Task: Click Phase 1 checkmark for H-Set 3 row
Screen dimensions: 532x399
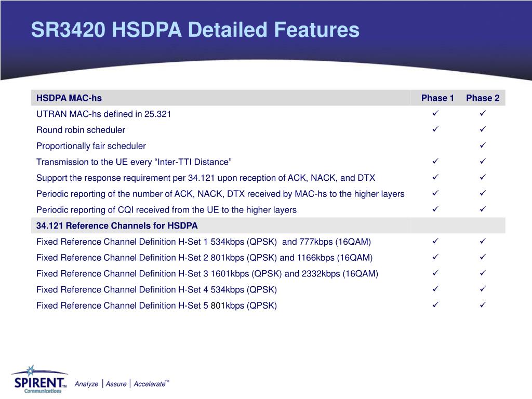Action: (435, 272)
